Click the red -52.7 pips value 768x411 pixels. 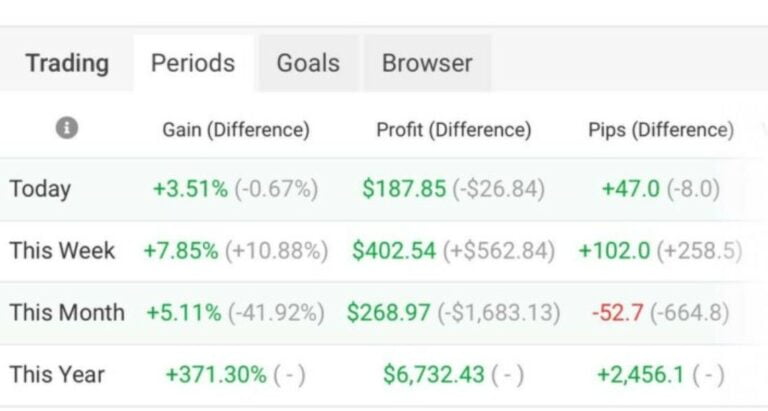coord(617,313)
